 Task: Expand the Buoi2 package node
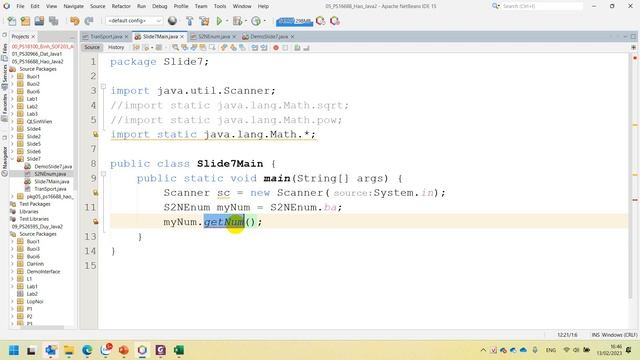click(x=13, y=84)
